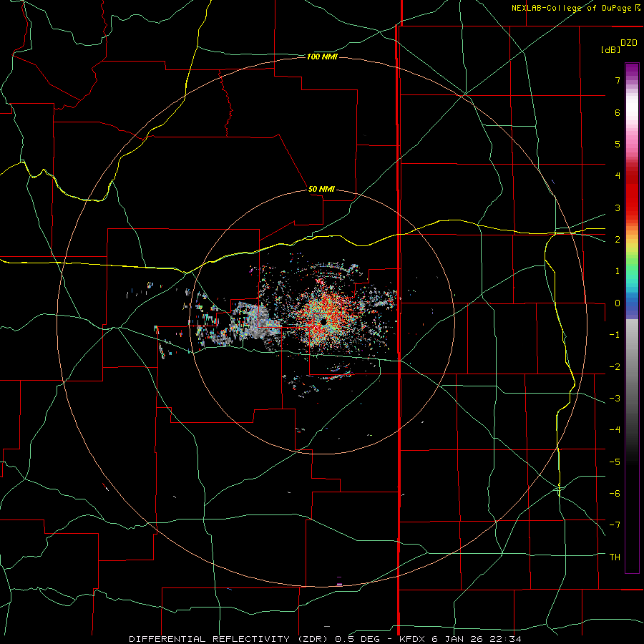Click the 7 value on dB scale

point(618,80)
